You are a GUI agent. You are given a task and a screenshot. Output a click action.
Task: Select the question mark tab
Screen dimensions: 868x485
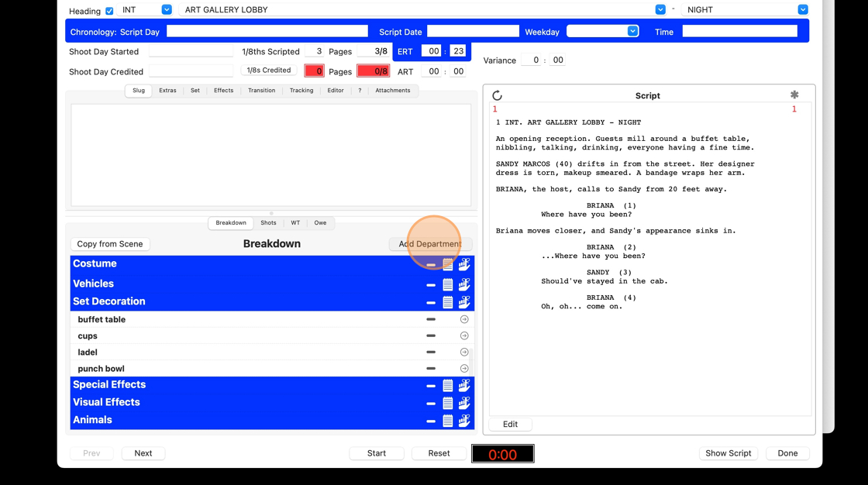click(x=360, y=90)
